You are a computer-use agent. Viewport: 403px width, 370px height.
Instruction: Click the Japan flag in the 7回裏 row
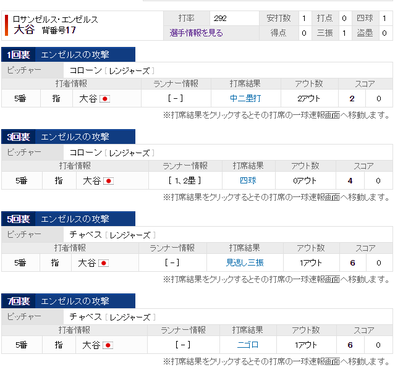108,345
